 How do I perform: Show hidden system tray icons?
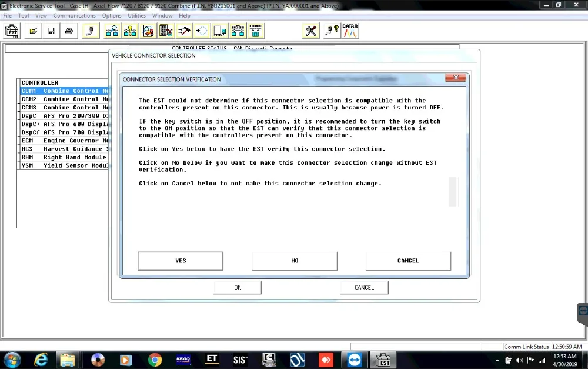pyautogui.click(x=497, y=360)
